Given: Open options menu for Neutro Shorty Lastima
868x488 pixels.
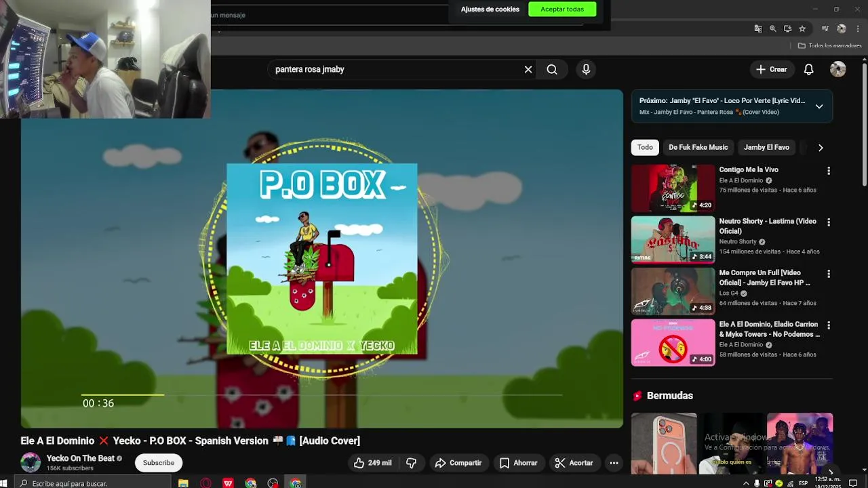Looking at the screenshot, I should point(828,222).
